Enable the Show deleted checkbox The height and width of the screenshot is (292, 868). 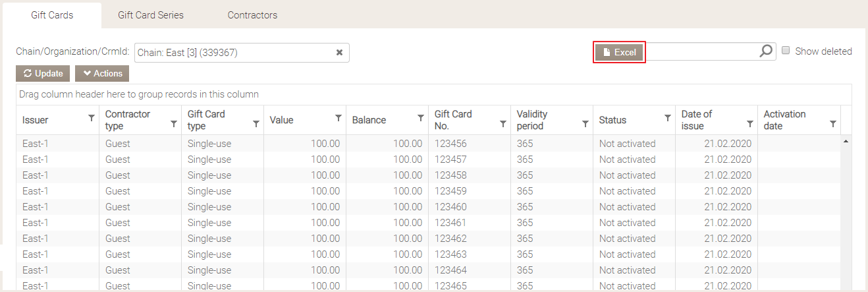pos(786,51)
